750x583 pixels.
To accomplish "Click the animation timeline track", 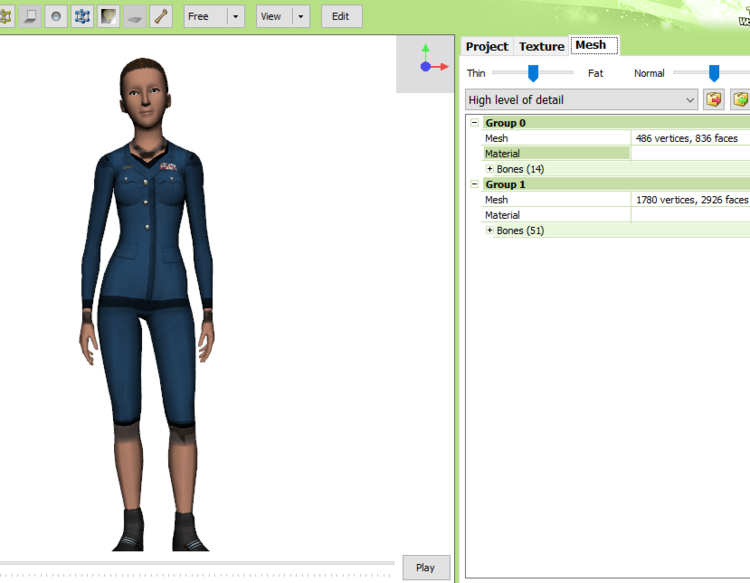I will pyautogui.click(x=197, y=563).
